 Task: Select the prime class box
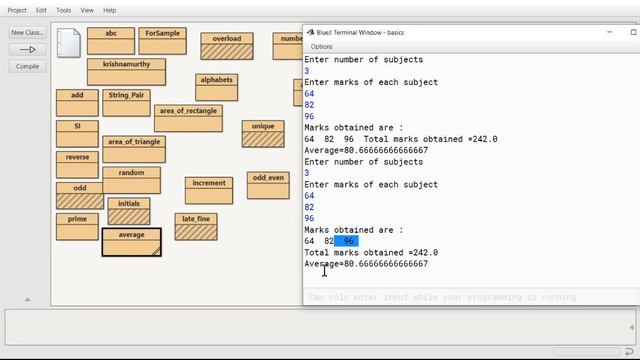click(x=77, y=227)
